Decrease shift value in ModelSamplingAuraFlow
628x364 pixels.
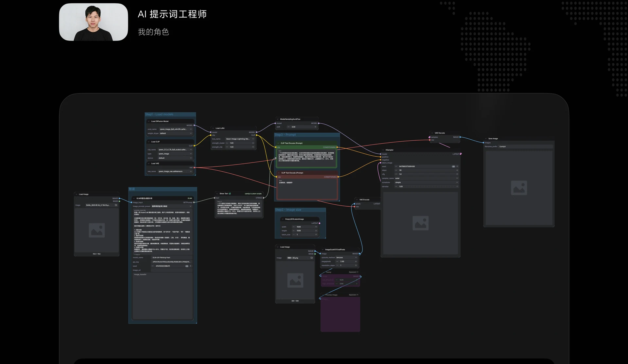coord(288,127)
